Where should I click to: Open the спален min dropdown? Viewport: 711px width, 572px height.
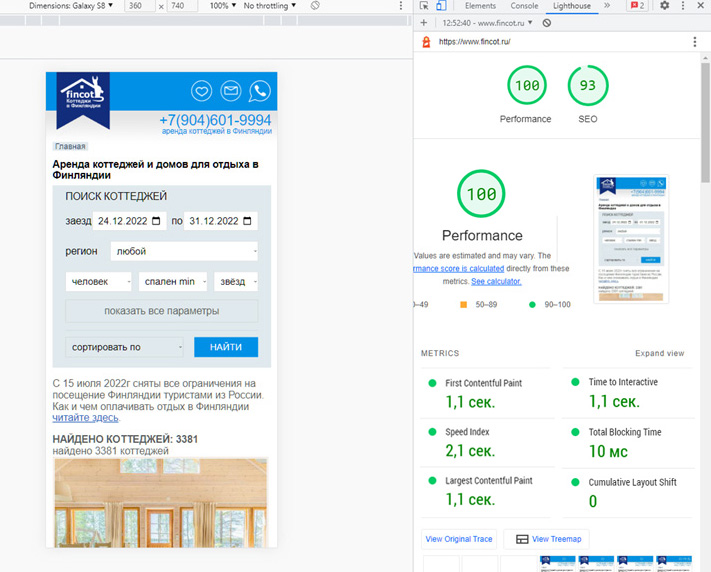[173, 282]
